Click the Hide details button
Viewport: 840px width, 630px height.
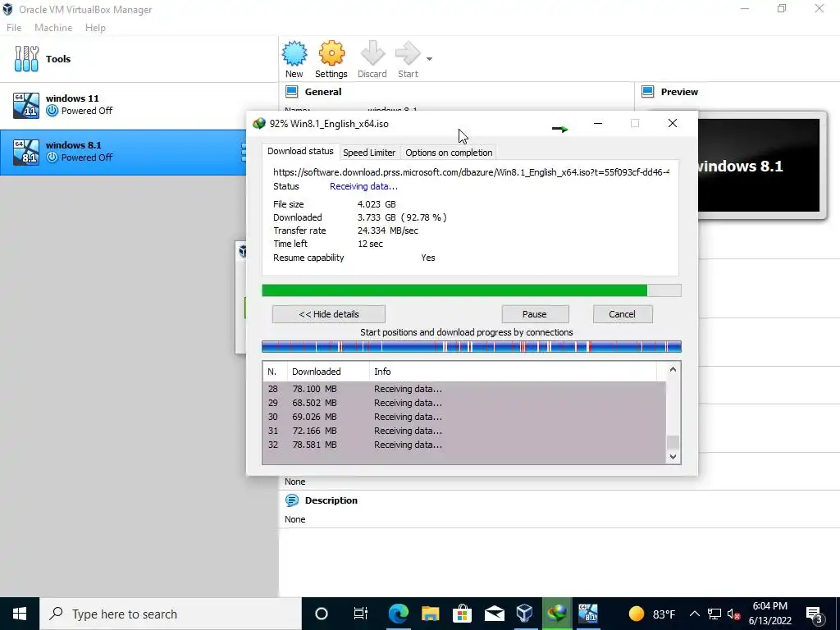(x=328, y=314)
